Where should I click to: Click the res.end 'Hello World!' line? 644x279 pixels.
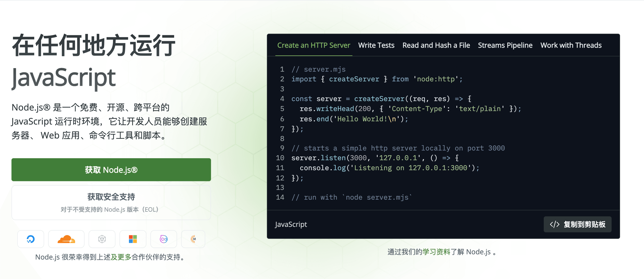[x=354, y=119]
